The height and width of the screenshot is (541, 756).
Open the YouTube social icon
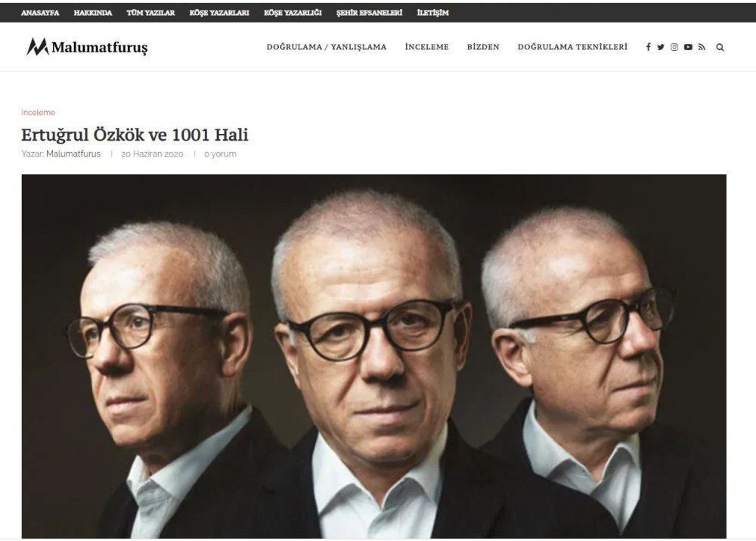[688, 47]
